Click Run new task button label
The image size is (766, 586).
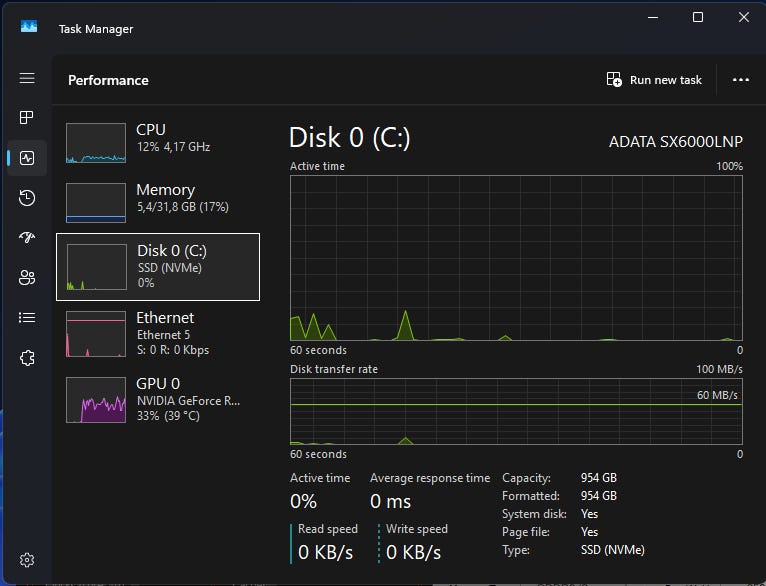(665, 80)
